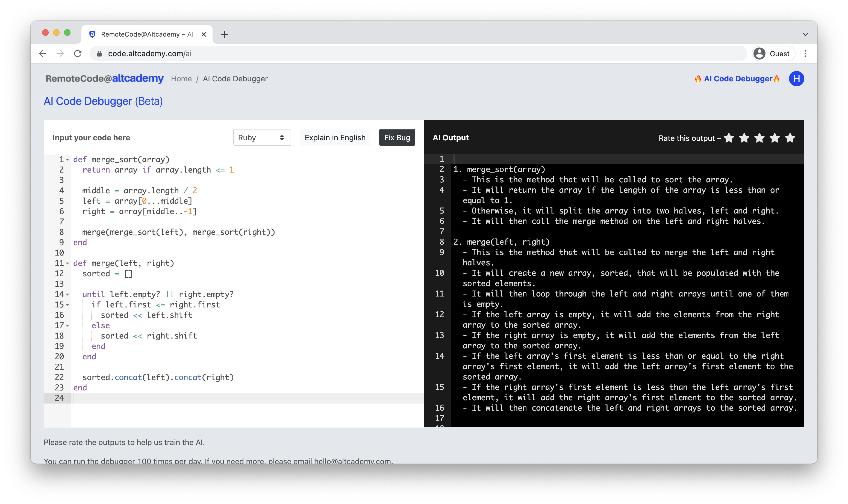Collapse the merge method fold on line 11

[67, 263]
